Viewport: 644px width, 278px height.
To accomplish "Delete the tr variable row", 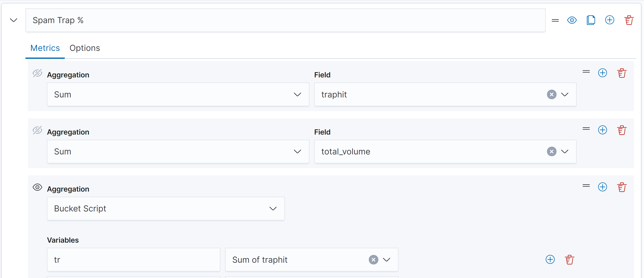I will tap(569, 259).
